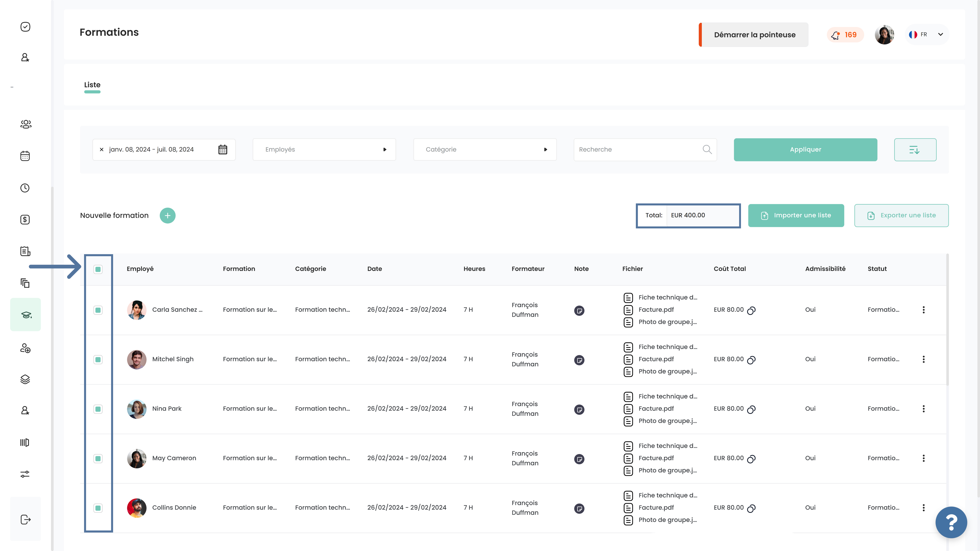Open Facture.pdf for Carla Sanchez
The height and width of the screenshot is (551, 980).
pos(656,310)
